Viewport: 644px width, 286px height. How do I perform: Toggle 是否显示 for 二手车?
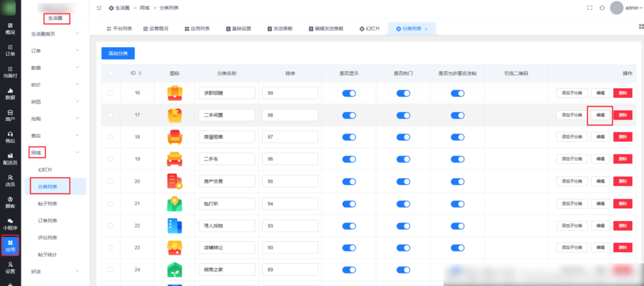coord(348,159)
